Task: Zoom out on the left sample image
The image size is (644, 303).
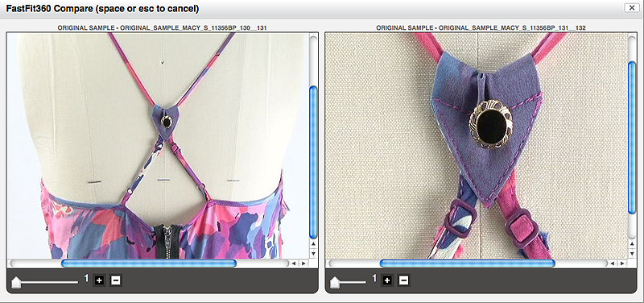Action: [116, 280]
